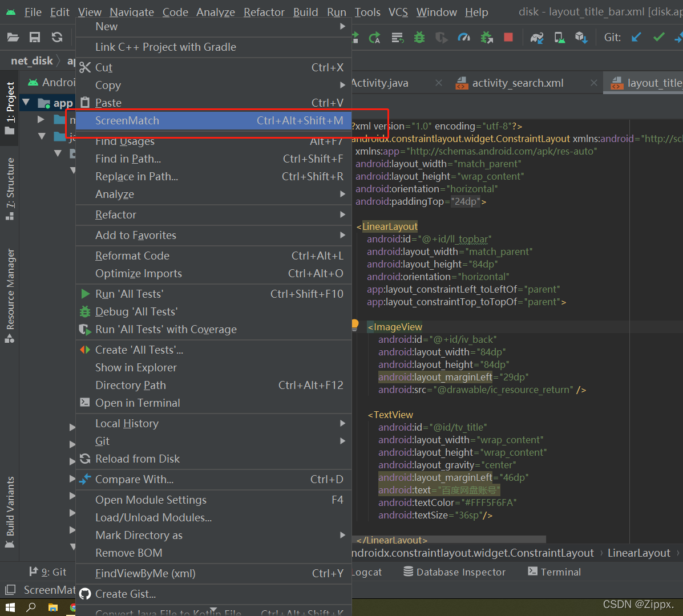683x616 pixels.
Task: Click the Synchronize refresh toolbar icon
Action: pyautogui.click(x=57, y=38)
